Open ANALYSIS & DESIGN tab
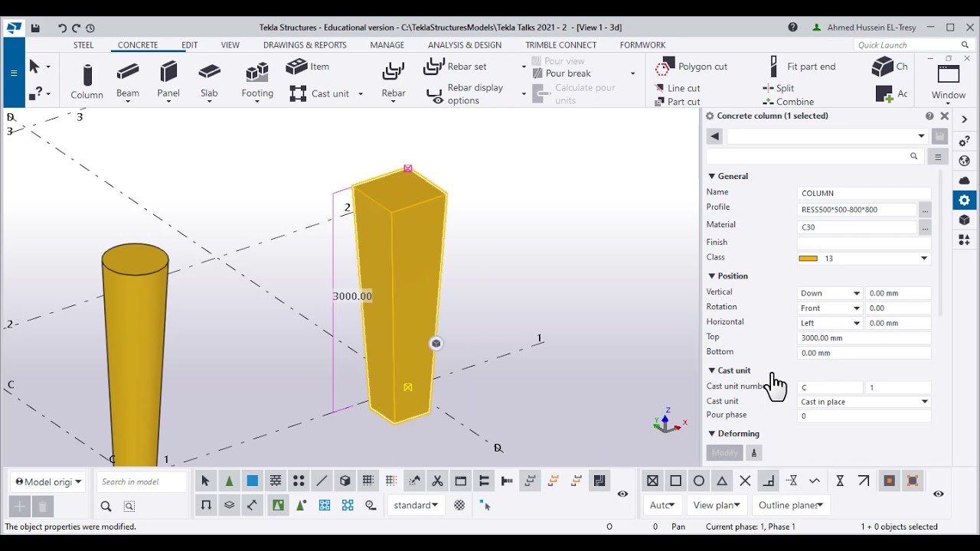980x551 pixels. pyautogui.click(x=465, y=45)
